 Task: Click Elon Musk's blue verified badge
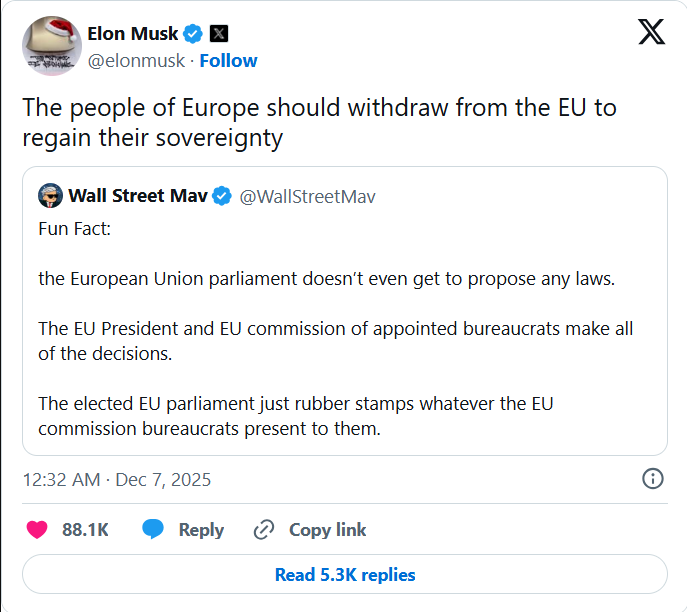click(x=193, y=33)
